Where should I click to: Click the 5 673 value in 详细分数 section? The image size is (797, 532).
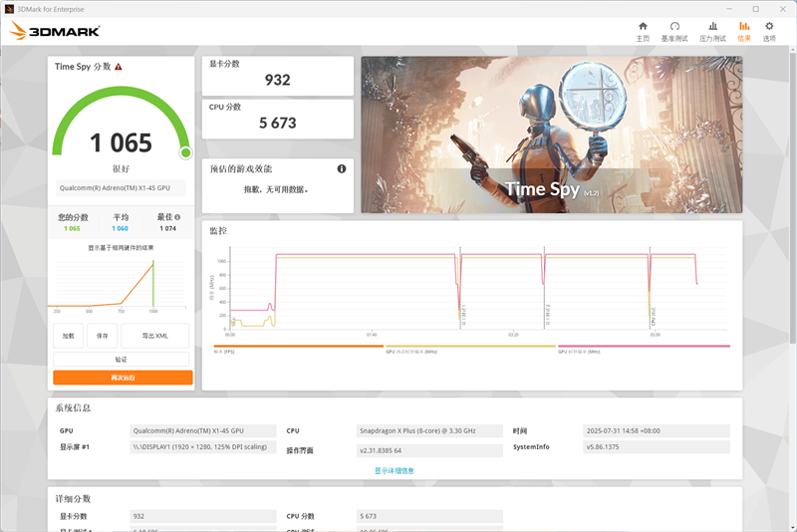pyautogui.click(x=429, y=516)
